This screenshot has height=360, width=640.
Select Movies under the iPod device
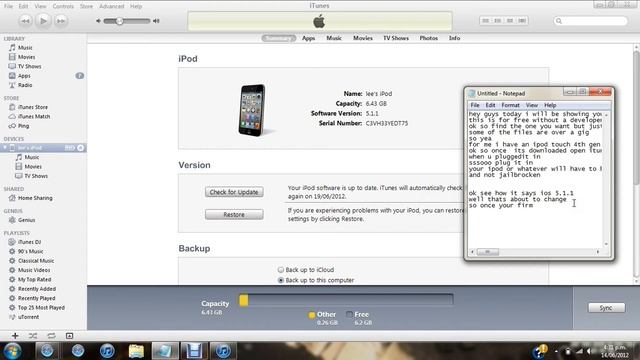33,167
